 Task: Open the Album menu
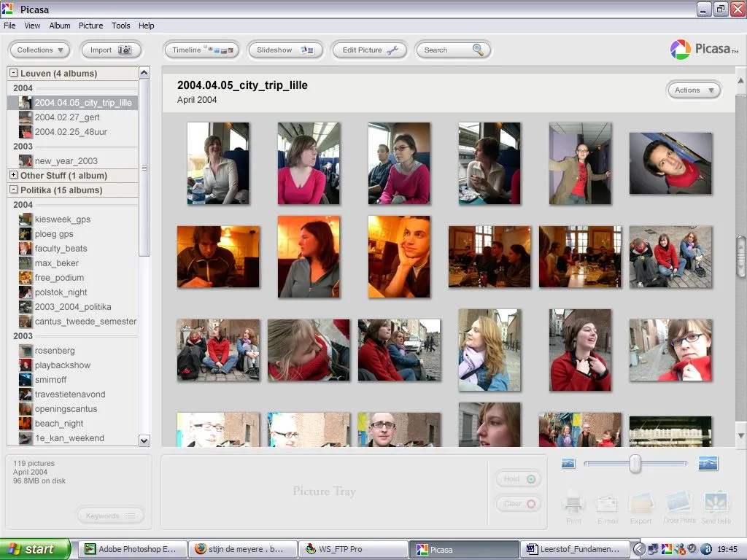coord(60,26)
